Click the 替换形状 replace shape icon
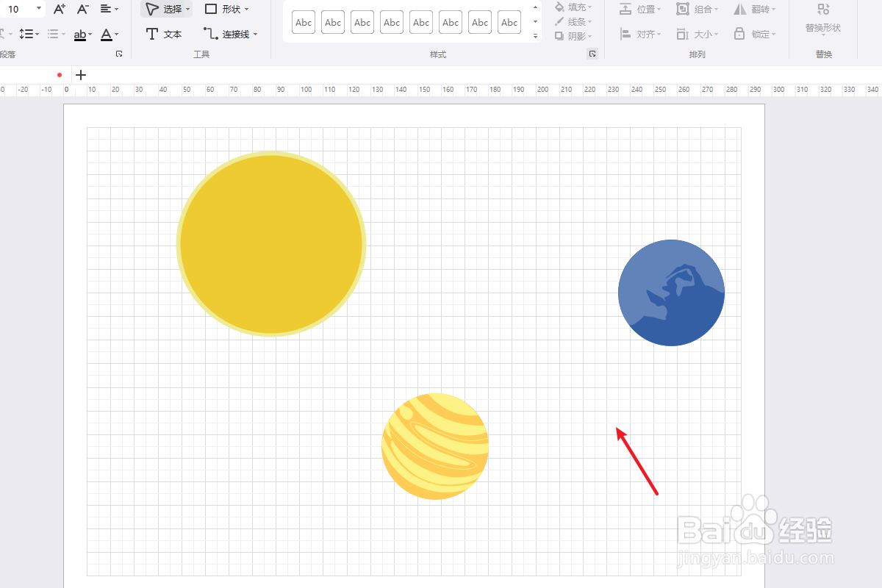 [x=823, y=9]
